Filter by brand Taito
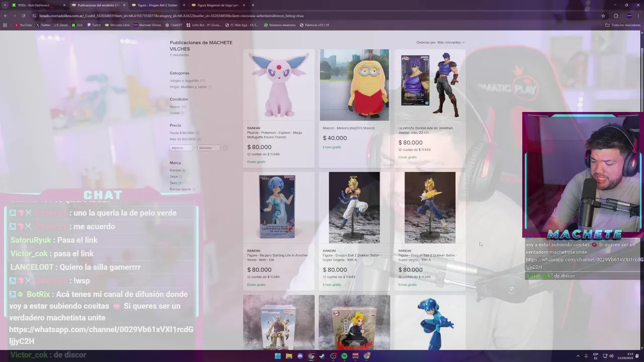This screenshot has width=644, height=362. click(x=174, y=183)
